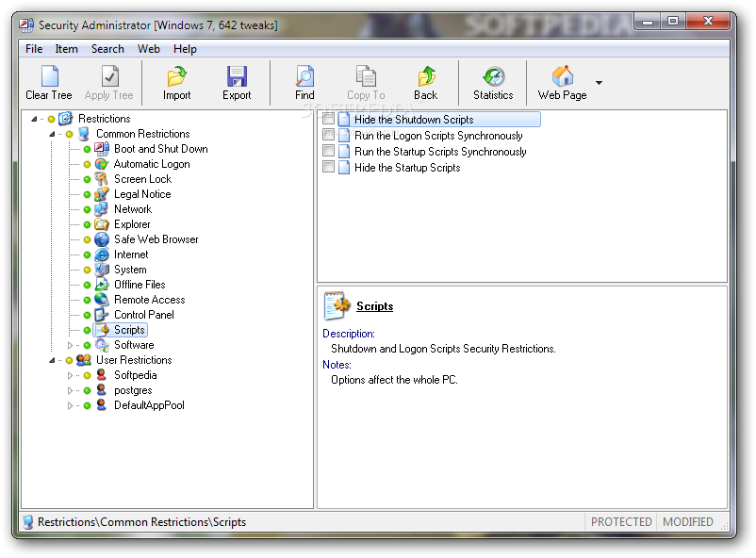Viewport: 756px width, 558px height.
Task: Collapse the User Restrictions node
Action: tap(52, 360)
